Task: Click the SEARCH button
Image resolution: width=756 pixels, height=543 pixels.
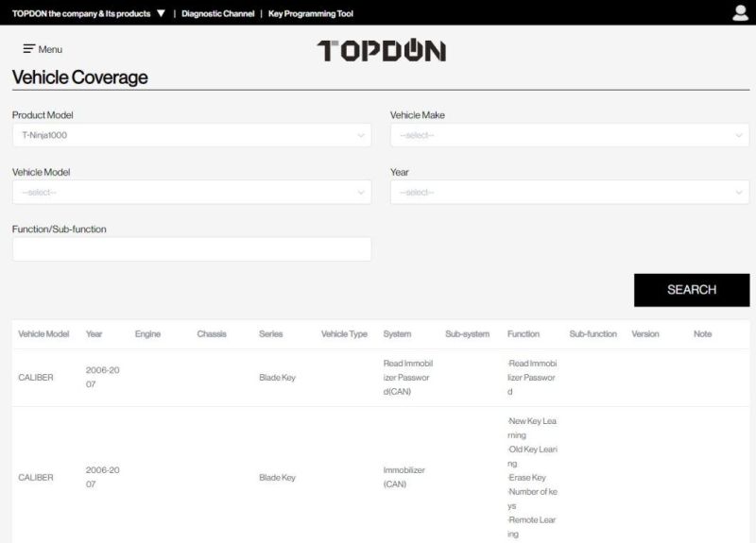Action: [692, 290]
